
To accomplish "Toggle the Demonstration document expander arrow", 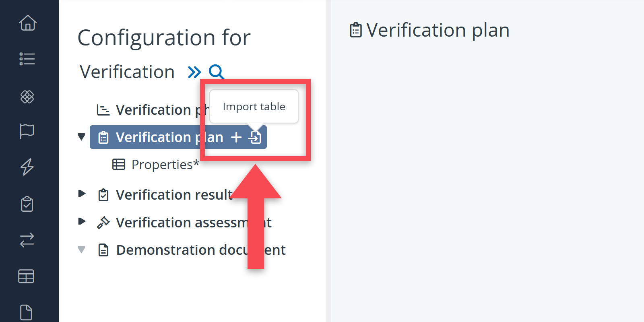I will click(82, 250).
